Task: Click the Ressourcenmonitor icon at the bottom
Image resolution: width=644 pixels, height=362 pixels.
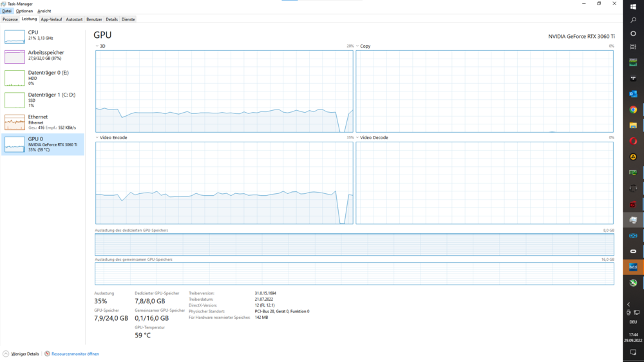Action: click(x=48, y=354)
